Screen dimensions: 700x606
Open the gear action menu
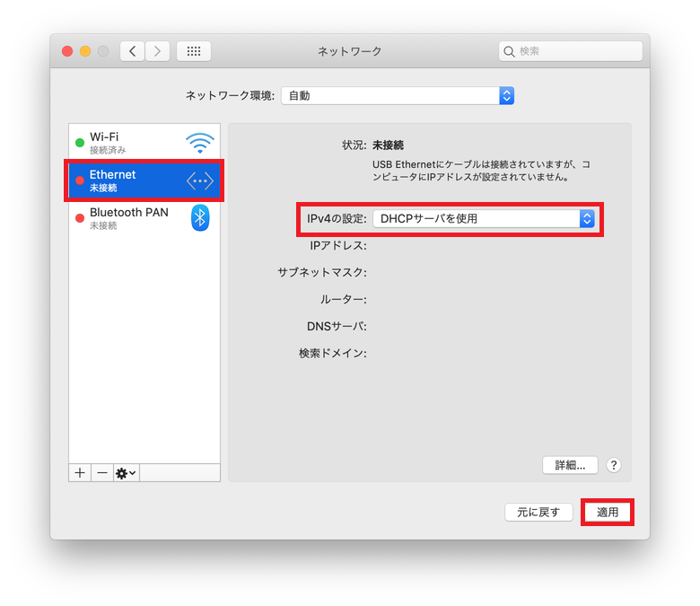coord(127,472)
